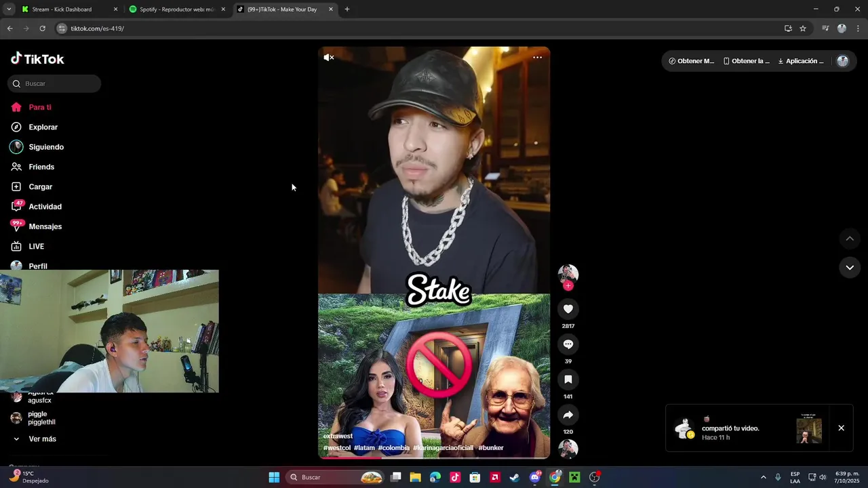The image size is (868, 488).
Task: Unmute the TikTok video sound
Action: click(329, 58)
